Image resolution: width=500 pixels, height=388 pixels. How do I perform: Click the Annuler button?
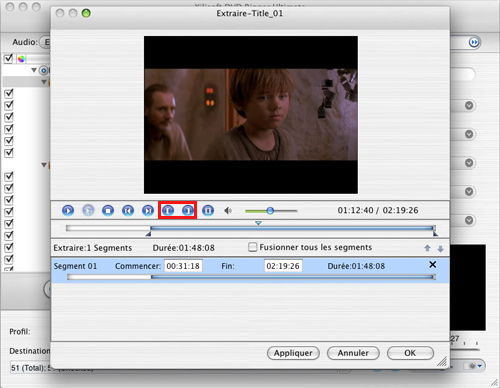click(x=353, y=353)
